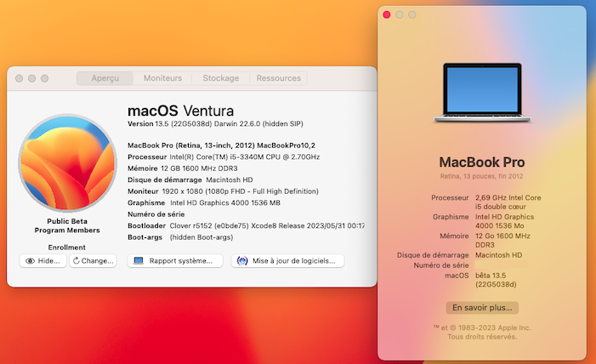596x364 pixels.
Task: Click En savoir plus... button
Action: (482, 308)
